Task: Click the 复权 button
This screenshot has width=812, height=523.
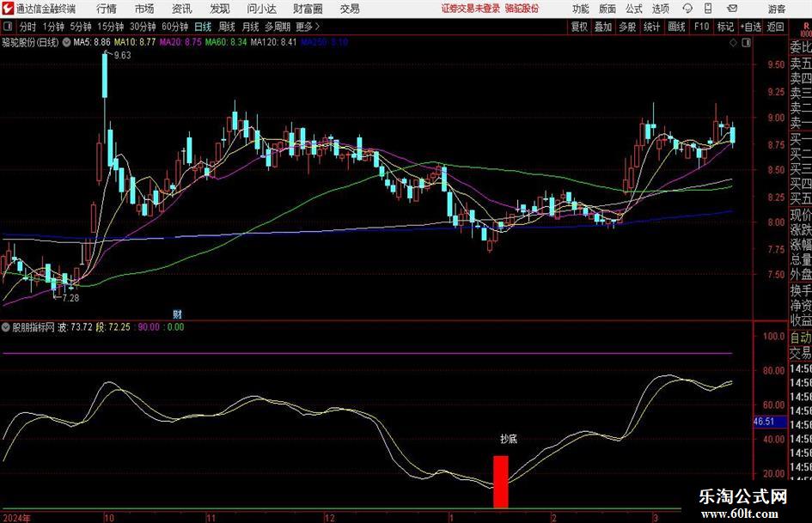Action: tap(579, 27)
